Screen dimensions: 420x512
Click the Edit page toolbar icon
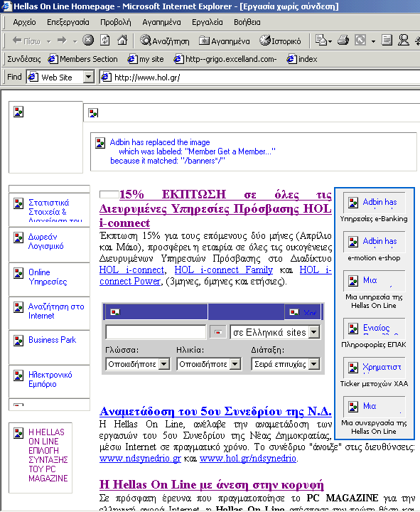pyautogui.click(x=360, y=41)
